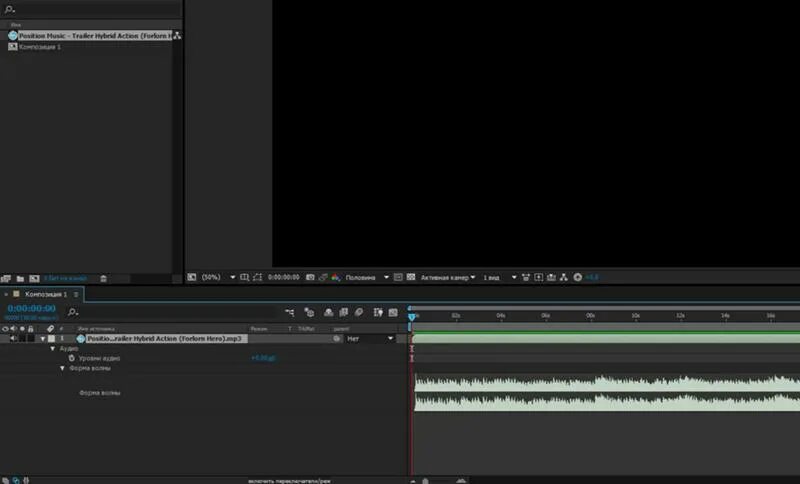The image size is (800, 484).
Task: Click the Имя источника column header
Action: pos(96,329)
